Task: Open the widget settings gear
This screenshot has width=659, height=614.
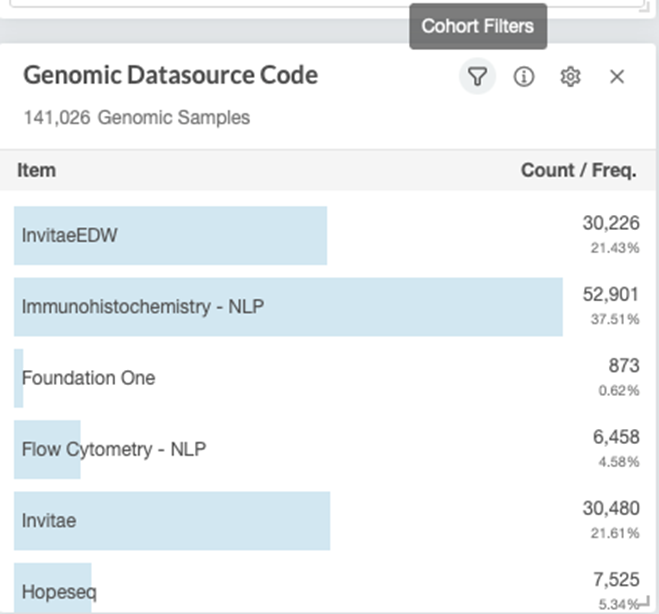Action: click(570, 76)
